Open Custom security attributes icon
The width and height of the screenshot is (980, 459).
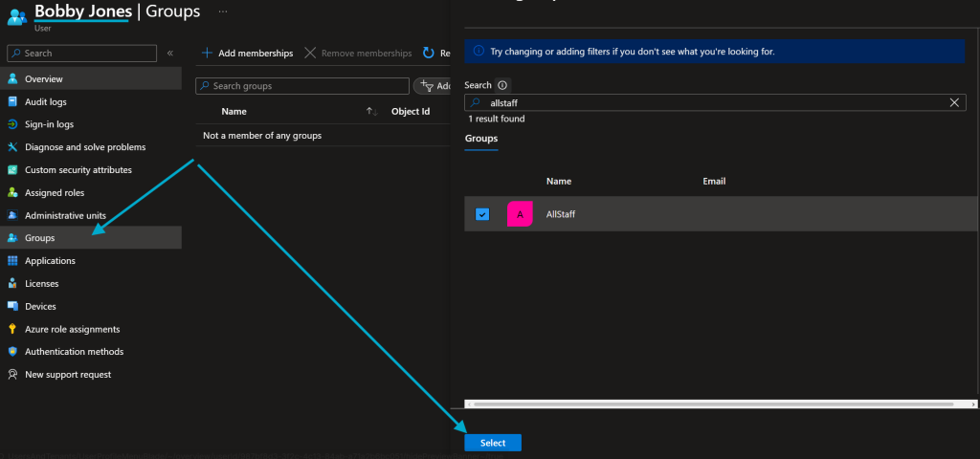tap(13, 170)
